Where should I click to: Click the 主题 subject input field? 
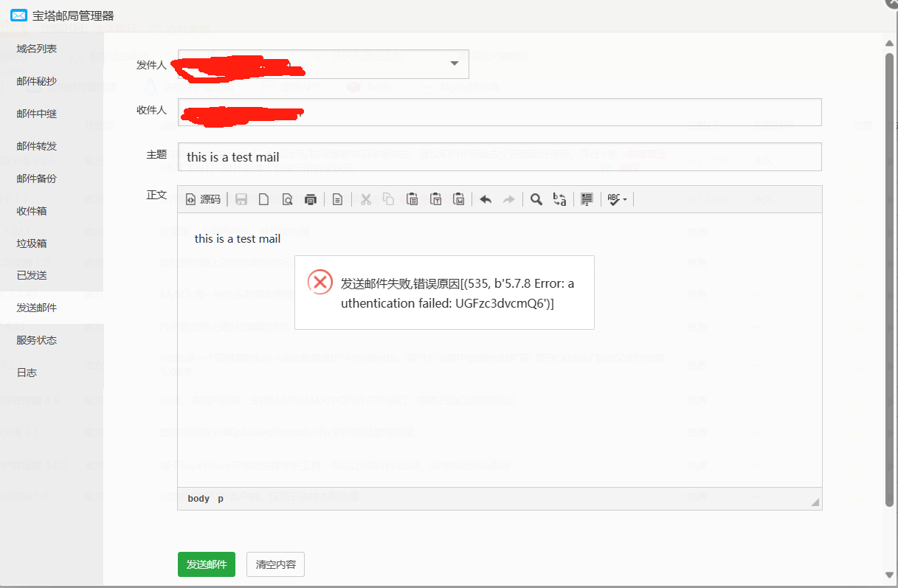pos(500,156)
